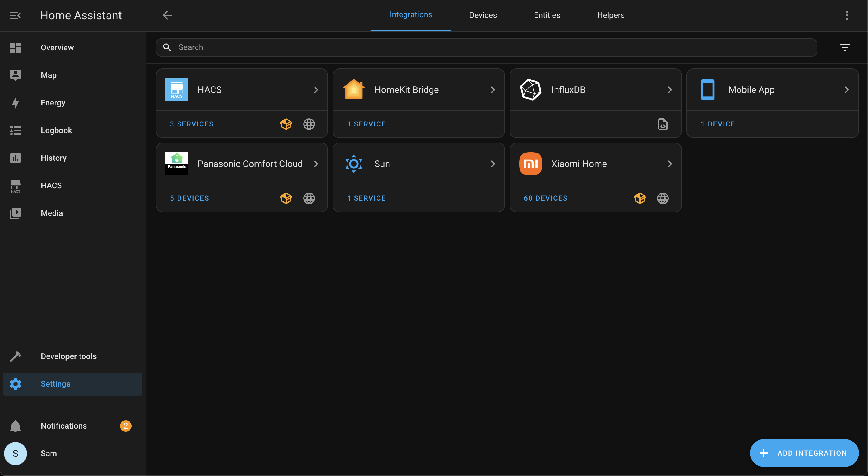Expand the Xiaomi Home card chevron
The height and width of the screenshot is (476, 868).
(670, 164)
